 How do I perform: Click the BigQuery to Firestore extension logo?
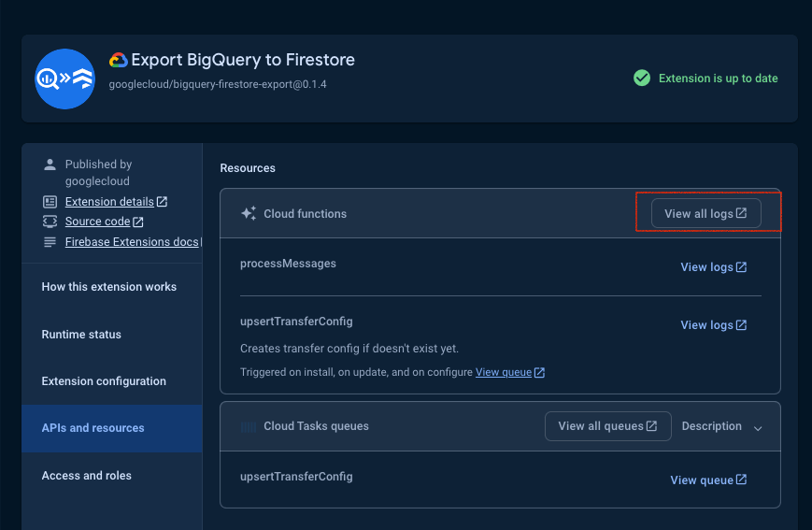[64, 79]
